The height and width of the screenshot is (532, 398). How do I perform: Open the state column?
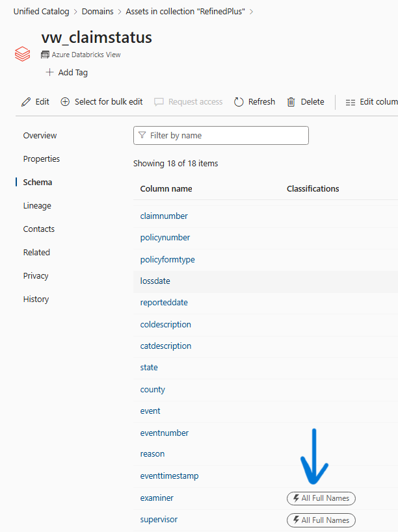tap(149, 368)
